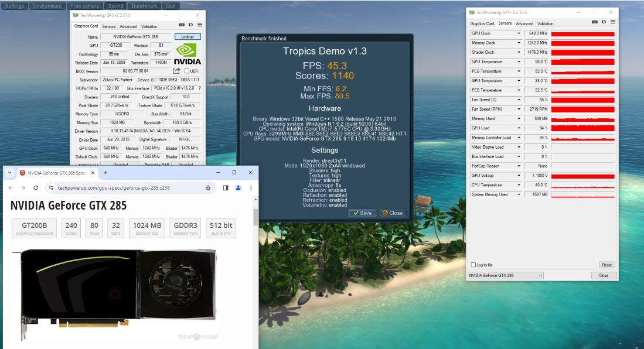644x349 pixels.
Task: Click the NVIDIA logo in GPU-Z
Action: [x=188, y=54]
